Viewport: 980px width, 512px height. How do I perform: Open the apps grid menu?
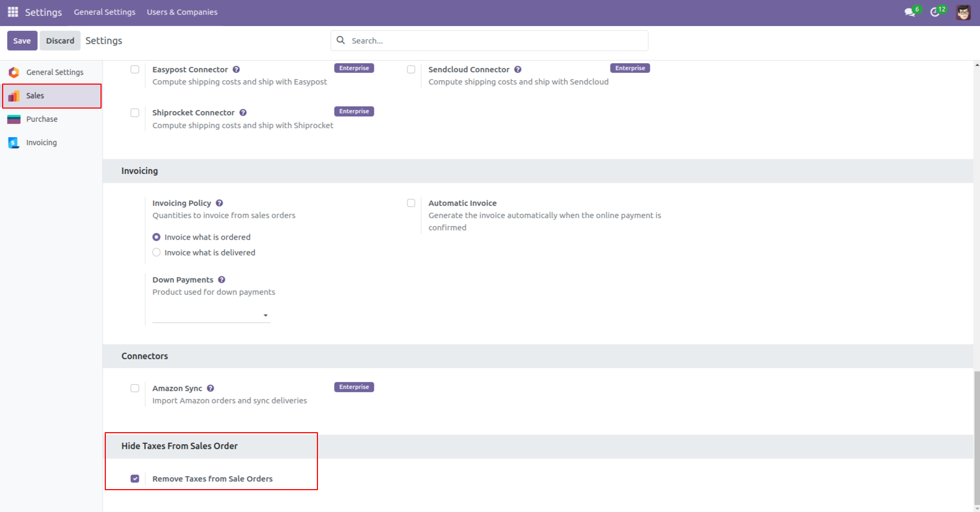[13, 12]
